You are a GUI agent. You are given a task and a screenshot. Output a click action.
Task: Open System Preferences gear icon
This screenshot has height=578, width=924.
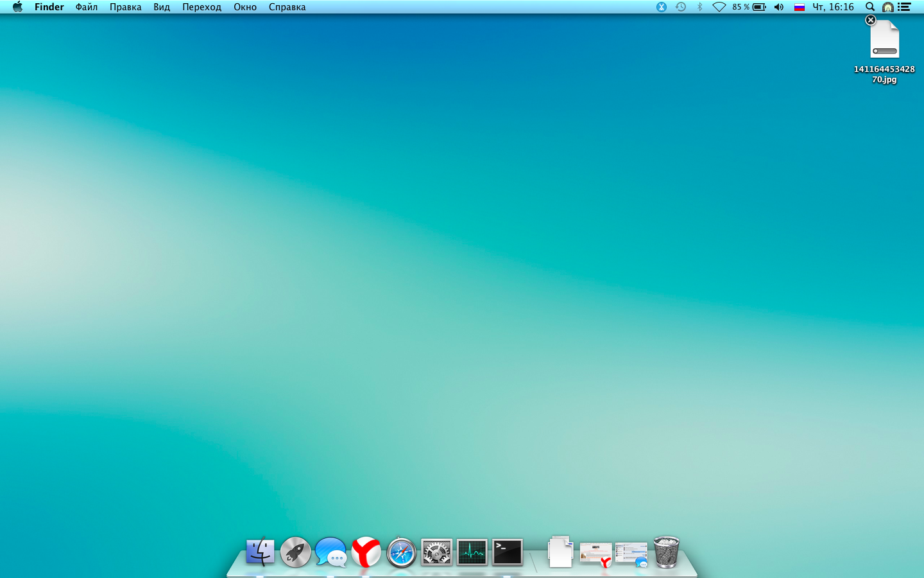tap(436, 552)
